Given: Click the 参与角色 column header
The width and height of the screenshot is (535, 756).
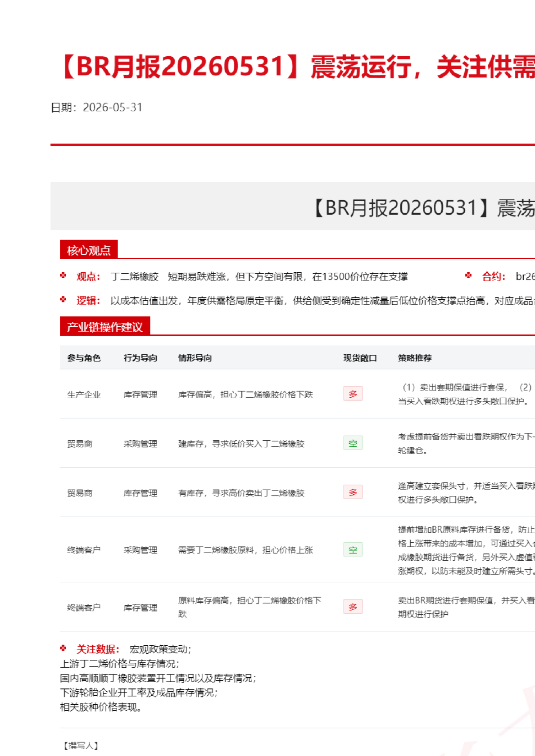Looking at the screenshot, I should [x=84, y=358].
